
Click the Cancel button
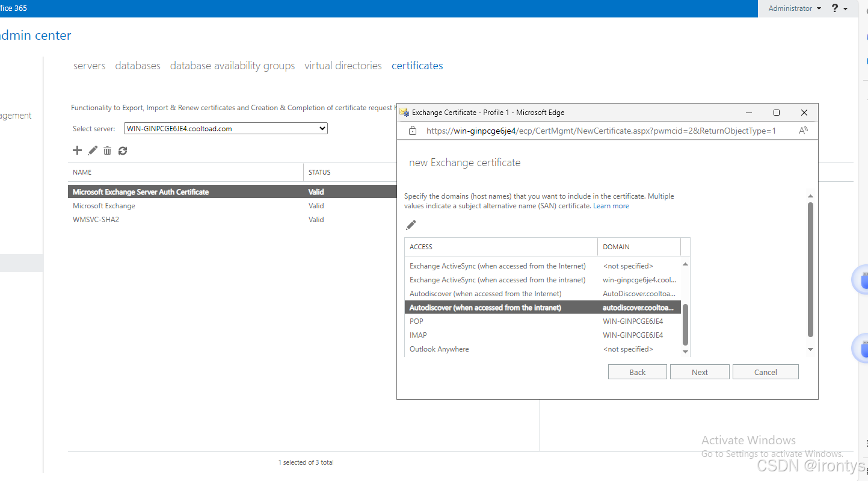click(x=766, y=372)
